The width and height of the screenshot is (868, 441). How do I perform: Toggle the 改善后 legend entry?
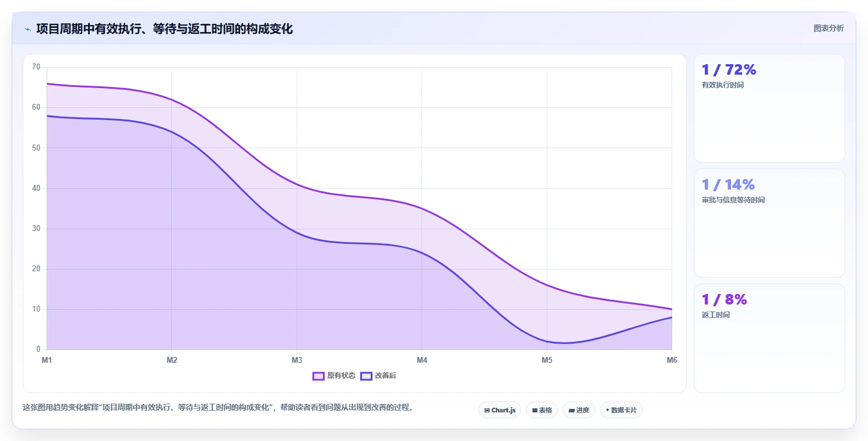[378, 376]
